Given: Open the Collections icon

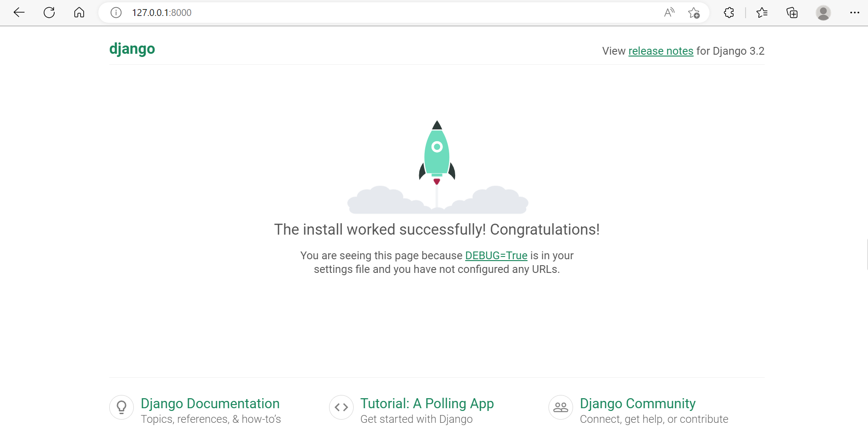Looking at the screenshot, I should (792, 13).
